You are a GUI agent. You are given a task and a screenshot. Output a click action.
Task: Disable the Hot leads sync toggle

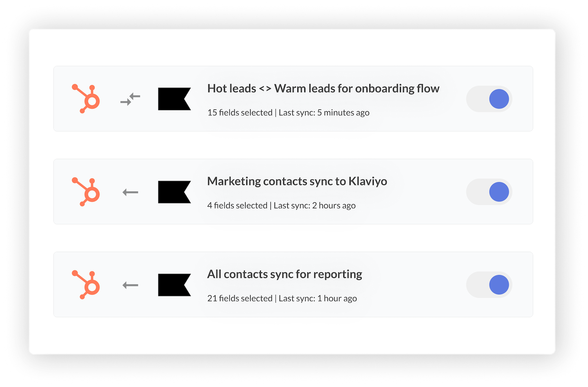(489, 99)
